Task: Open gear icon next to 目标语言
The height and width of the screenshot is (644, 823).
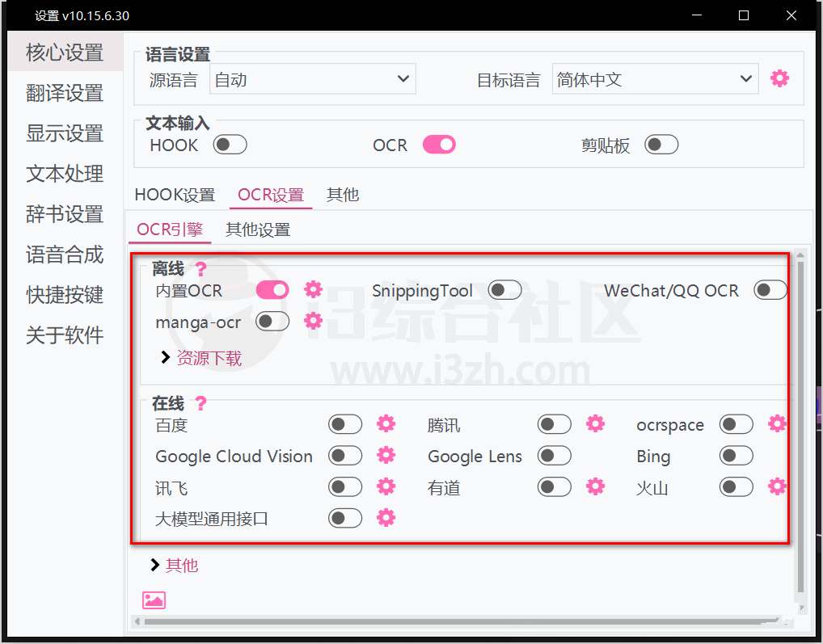Action: (779, 79)
